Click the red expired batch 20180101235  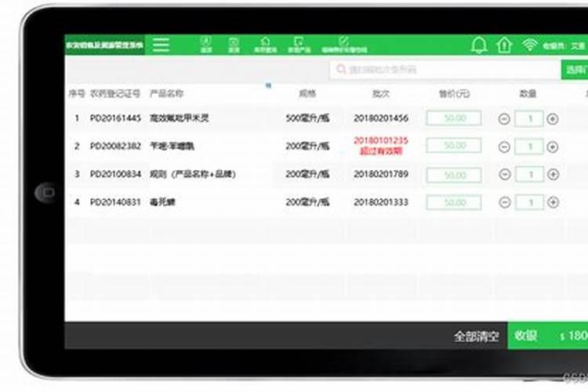(381, 140)
